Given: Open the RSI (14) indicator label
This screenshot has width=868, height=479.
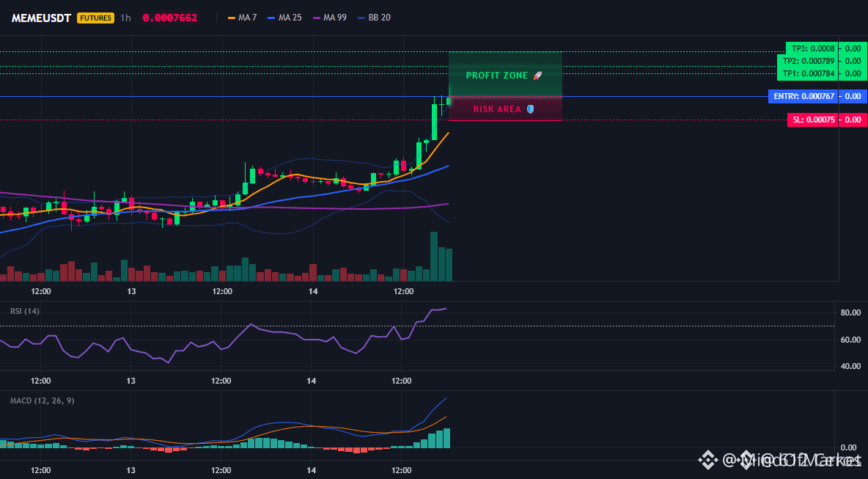Looking at the screenshot, I should coord(25,311).
